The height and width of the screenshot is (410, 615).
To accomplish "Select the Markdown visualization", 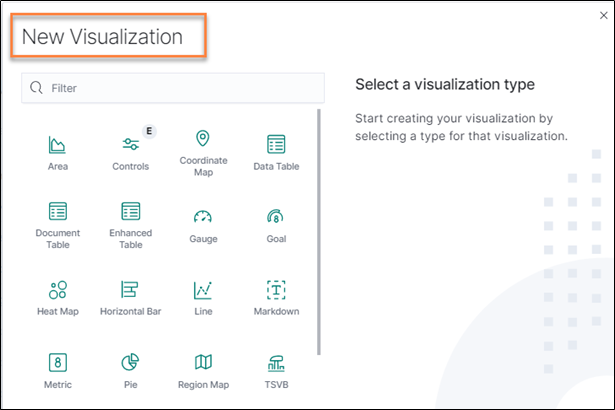I will tap(276, 298).
